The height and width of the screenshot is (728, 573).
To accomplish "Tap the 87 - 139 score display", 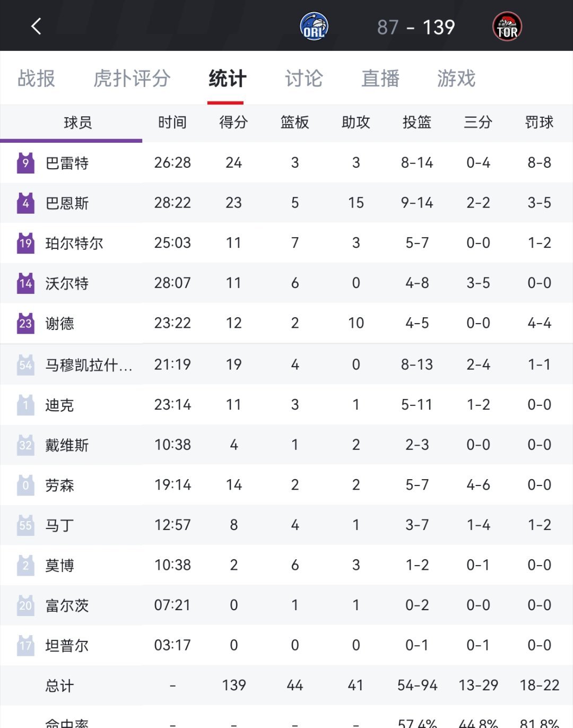I will pyautogui.click(x=416, y=27).
